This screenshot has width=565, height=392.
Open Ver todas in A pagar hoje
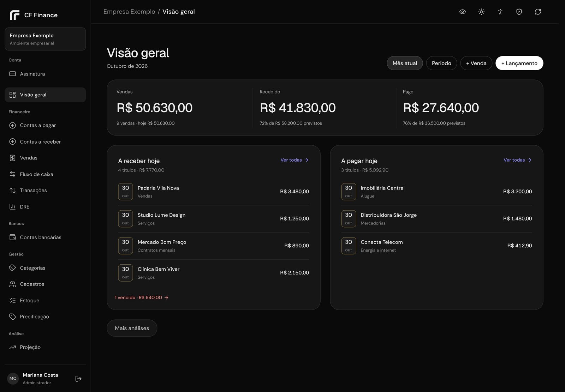point(518,160)
